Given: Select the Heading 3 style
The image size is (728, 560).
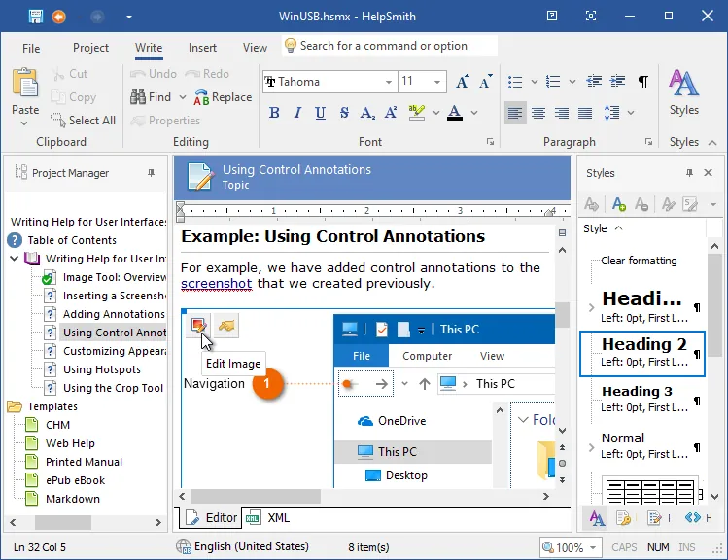Looking at the screenshot, I should 641,400.
